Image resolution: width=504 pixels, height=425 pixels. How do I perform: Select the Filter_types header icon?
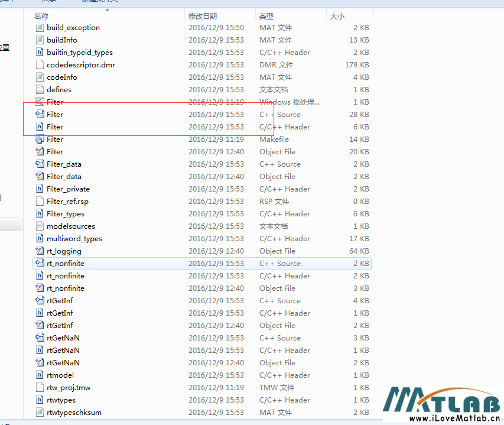pos(40,214)
